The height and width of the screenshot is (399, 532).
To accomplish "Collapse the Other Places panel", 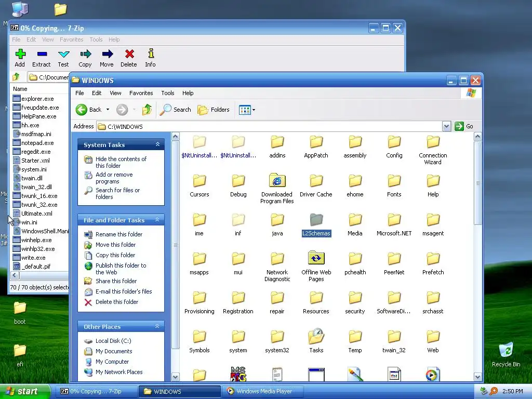I will coord(157,326).
